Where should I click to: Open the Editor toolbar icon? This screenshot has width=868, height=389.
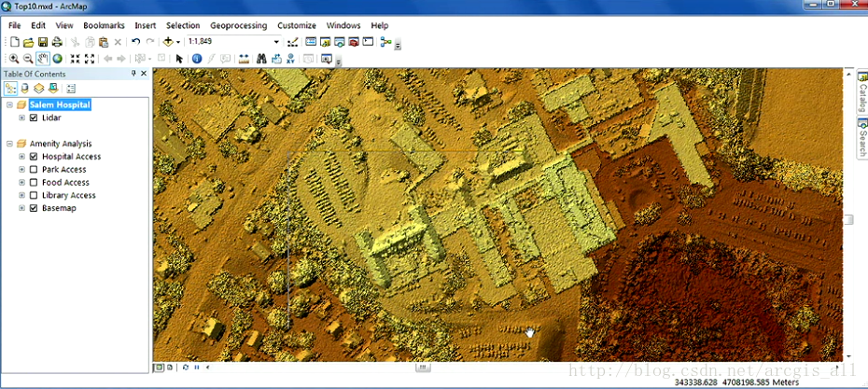tap(294, 42)
